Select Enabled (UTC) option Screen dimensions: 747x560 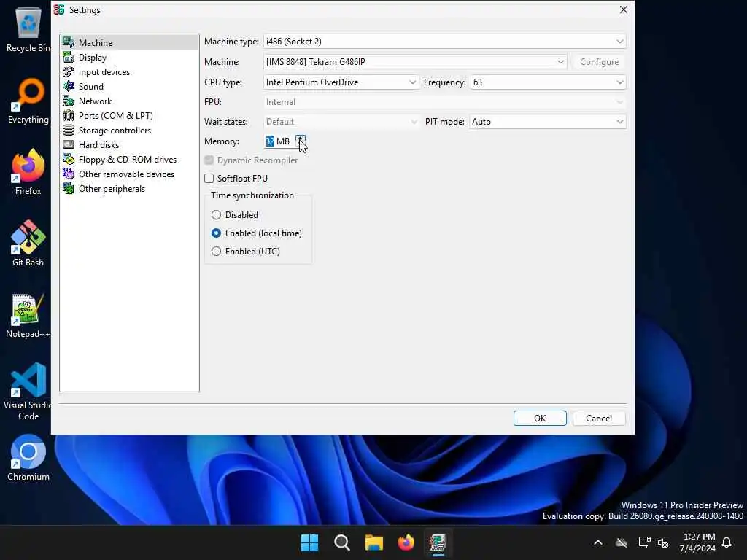pos(216,251)
